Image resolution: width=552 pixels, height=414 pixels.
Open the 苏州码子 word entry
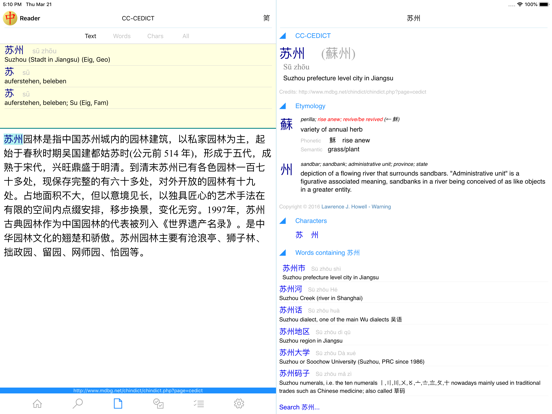pos(413,382)
